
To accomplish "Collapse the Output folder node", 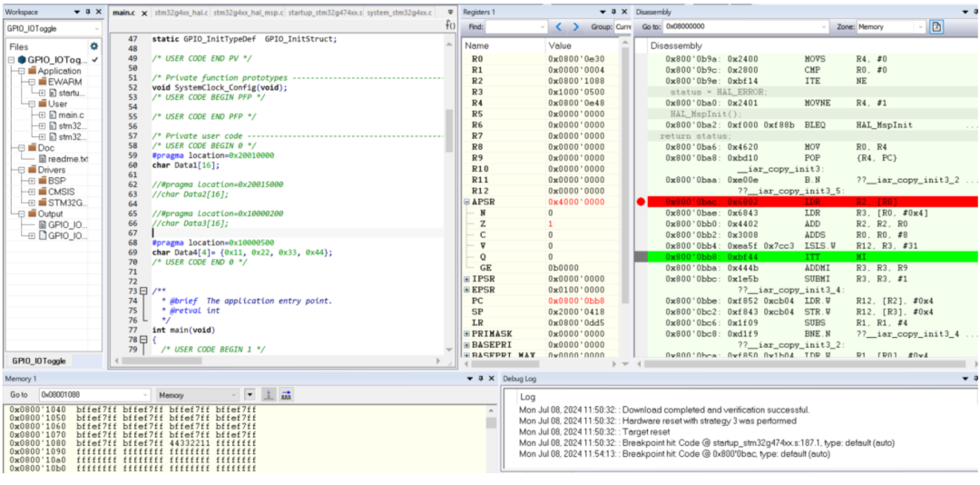I will tap(22, 213).
